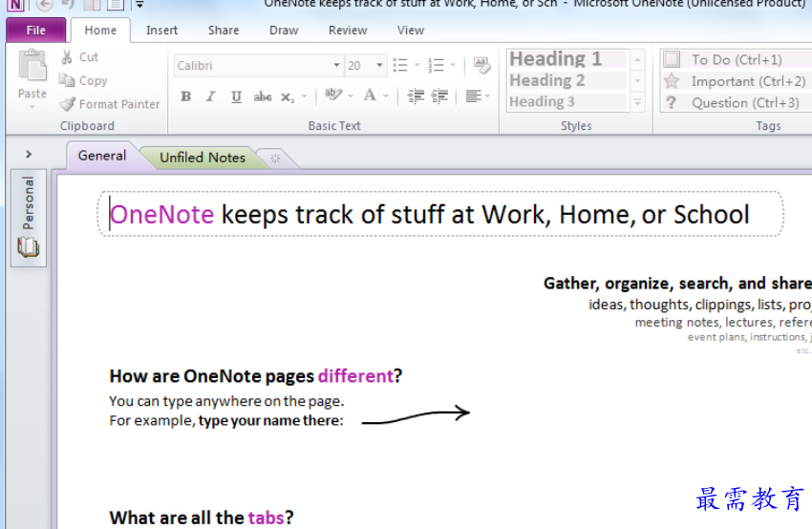Viewport: 812px width, 529px height.
Task: Switch to the Draw ribbon tab
Action: (284, 31)
